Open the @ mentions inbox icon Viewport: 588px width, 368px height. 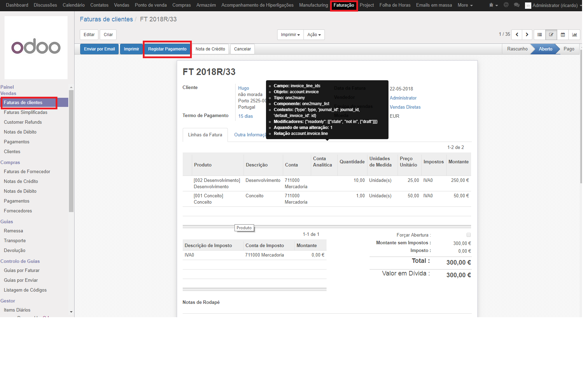[506, 5]
